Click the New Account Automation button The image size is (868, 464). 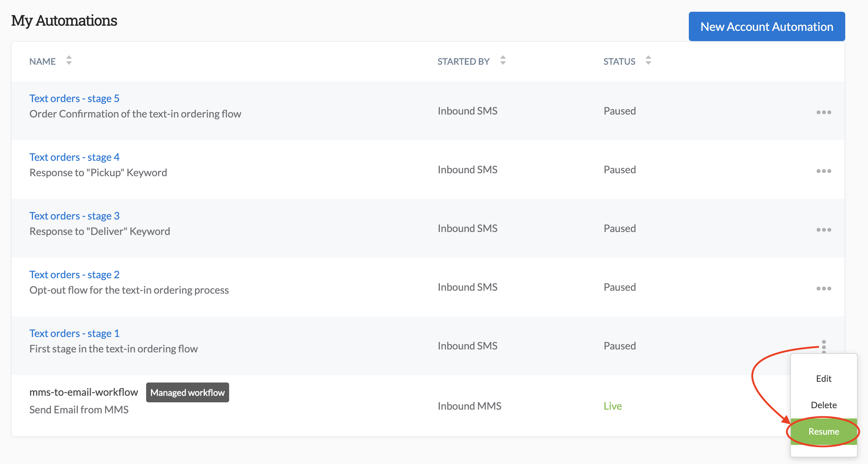[x=767, y=26]
